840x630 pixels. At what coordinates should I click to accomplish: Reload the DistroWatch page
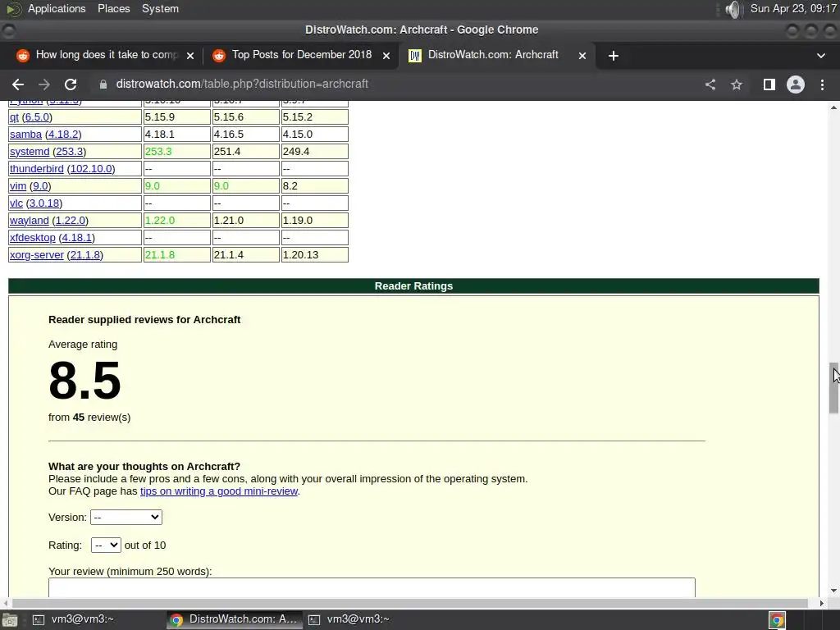click(71, 84)
